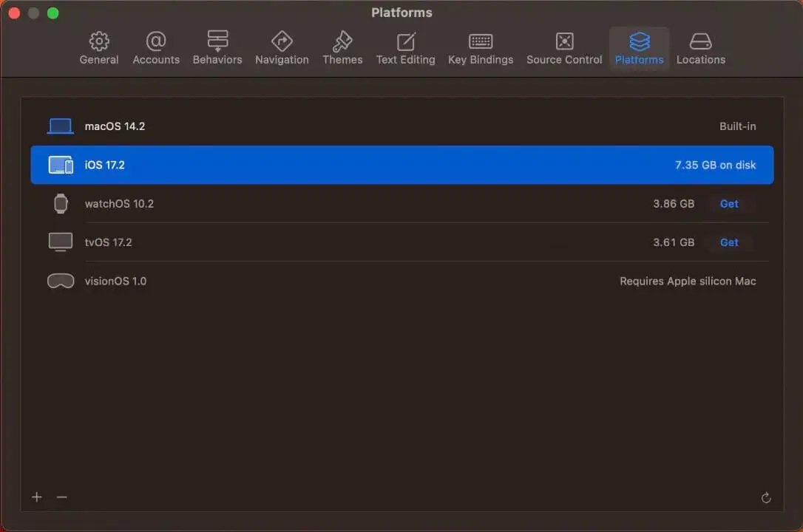Open the Themes pane
This screenshot has width=803, height=532.
click(342, 49)
